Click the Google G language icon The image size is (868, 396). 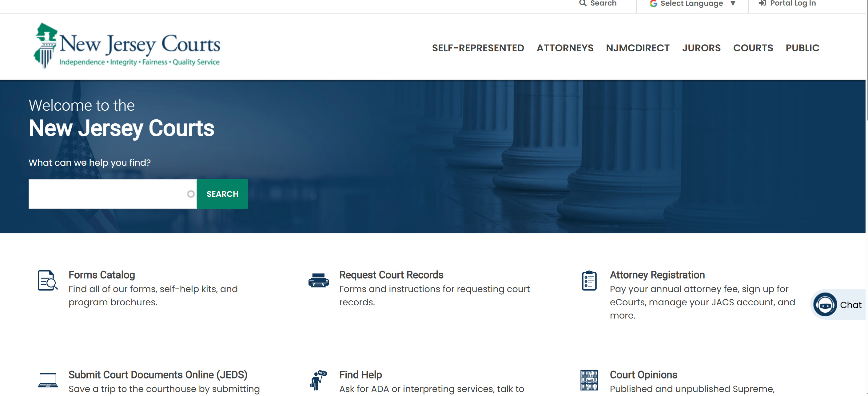(x=653, y=3)
